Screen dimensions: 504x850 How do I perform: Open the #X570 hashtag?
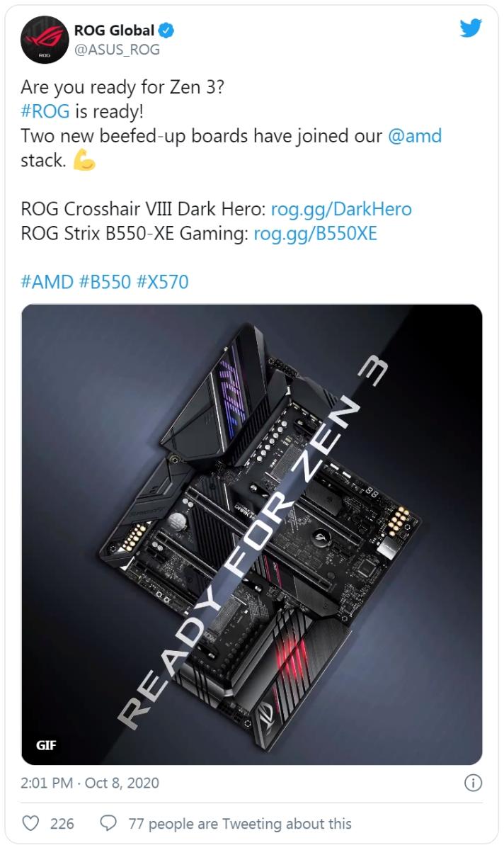click(x=163, y=282)
